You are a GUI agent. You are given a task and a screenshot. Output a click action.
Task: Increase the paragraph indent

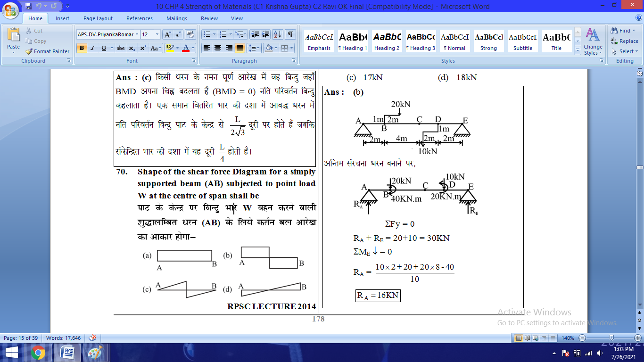266,34
